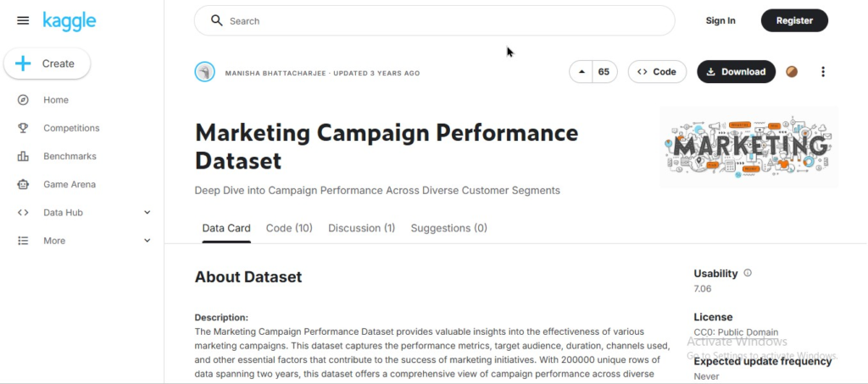This screenshot has width=868, height=384.
Task: Open the three-dot more options menu
Action: tap(822, 72)
